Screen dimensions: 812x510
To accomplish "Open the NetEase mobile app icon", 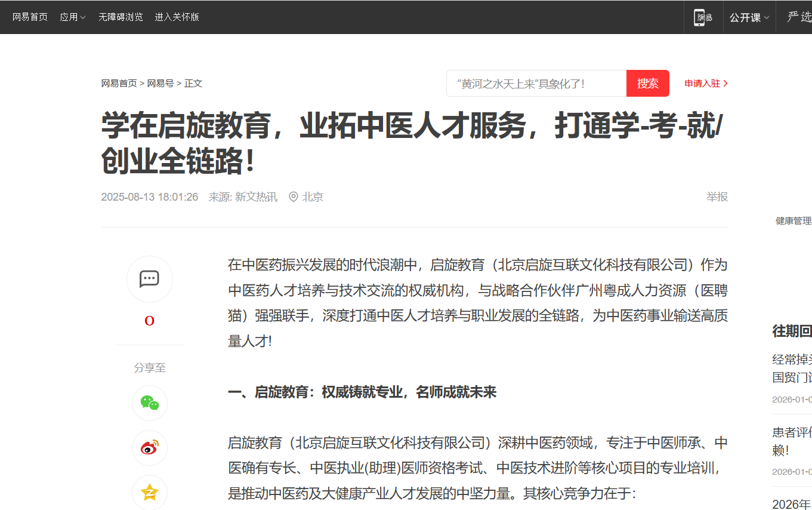I will (704, 17).
